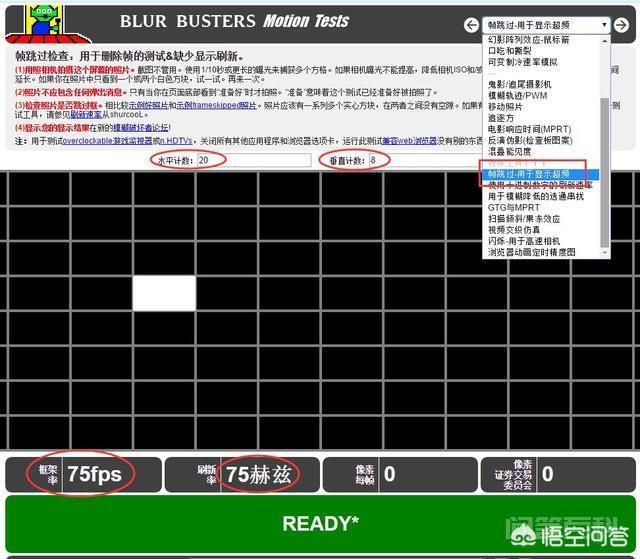The height and width of the screenshot is (559, 640).
Task: Open the 'n HDTVs' link
Action: pyautogui.click(x=176, y=141)
